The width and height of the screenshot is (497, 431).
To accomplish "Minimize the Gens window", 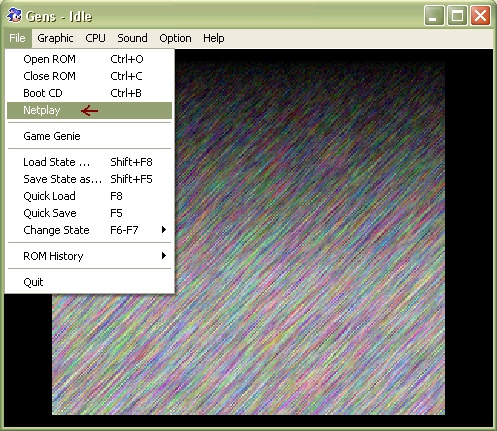I will (434, 15).
